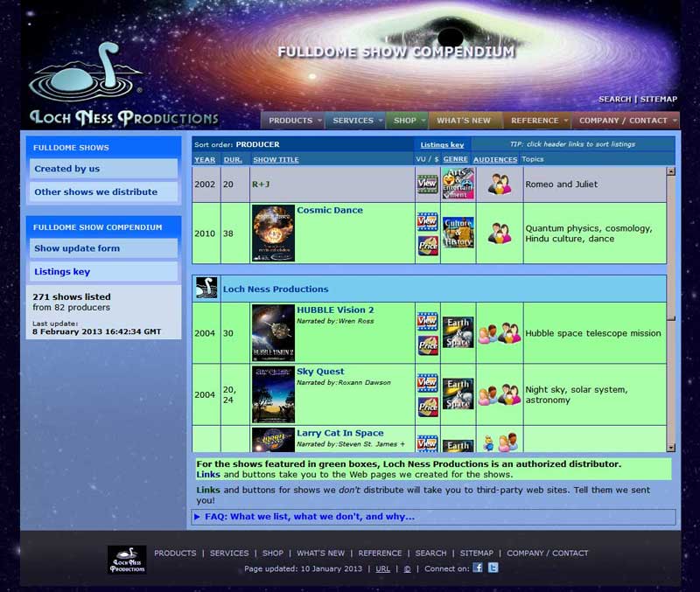Click audience icon in Larry Cat In Space row
The height and width of the screenshot is (592, 700).
pyautogui.click(x=500, y=442)
